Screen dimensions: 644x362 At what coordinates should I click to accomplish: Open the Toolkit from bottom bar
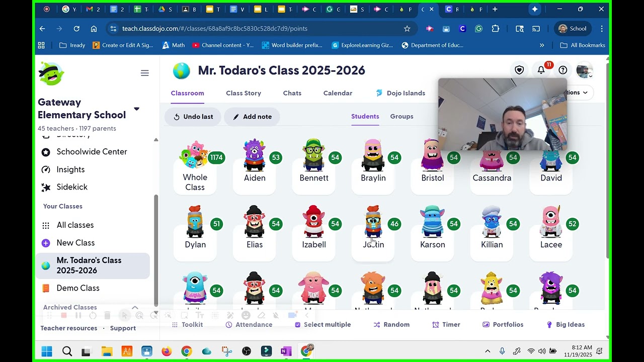(187, 325)
